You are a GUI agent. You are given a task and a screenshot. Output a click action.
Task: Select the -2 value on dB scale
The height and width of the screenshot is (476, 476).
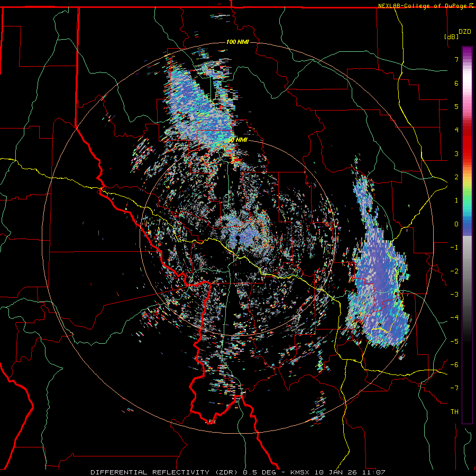point(454,271)
